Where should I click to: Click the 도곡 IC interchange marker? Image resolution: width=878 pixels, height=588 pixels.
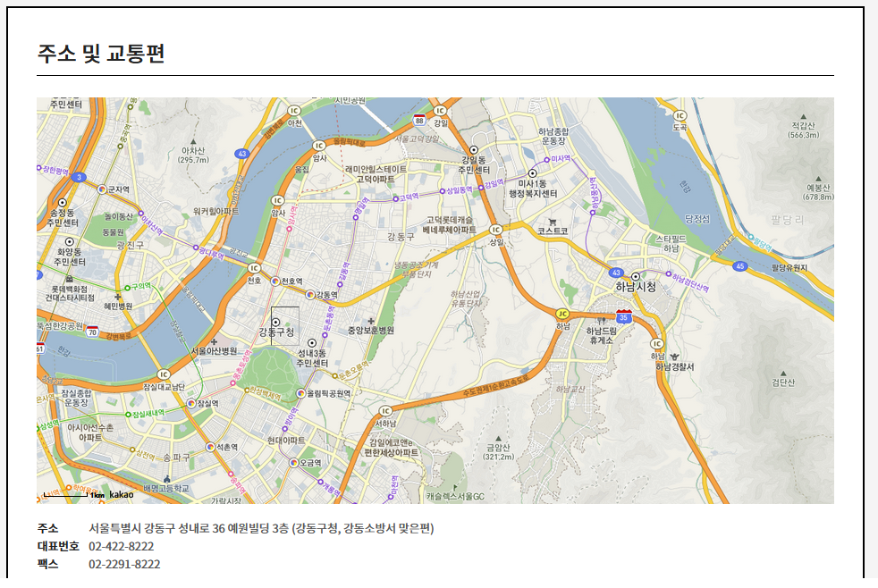pyautogui.click(x=680, y=116)
